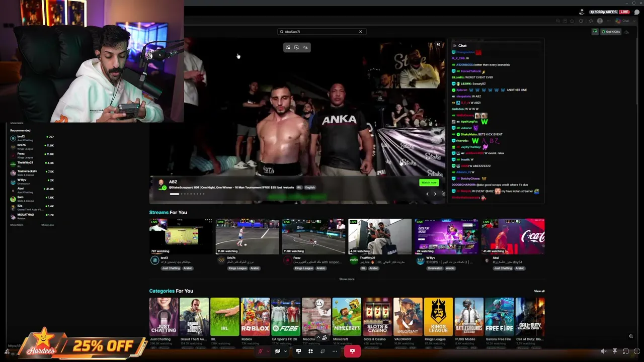Expand Streams For You with Show more
This screenshot has height=362, width=644.
tap(347, 279)
